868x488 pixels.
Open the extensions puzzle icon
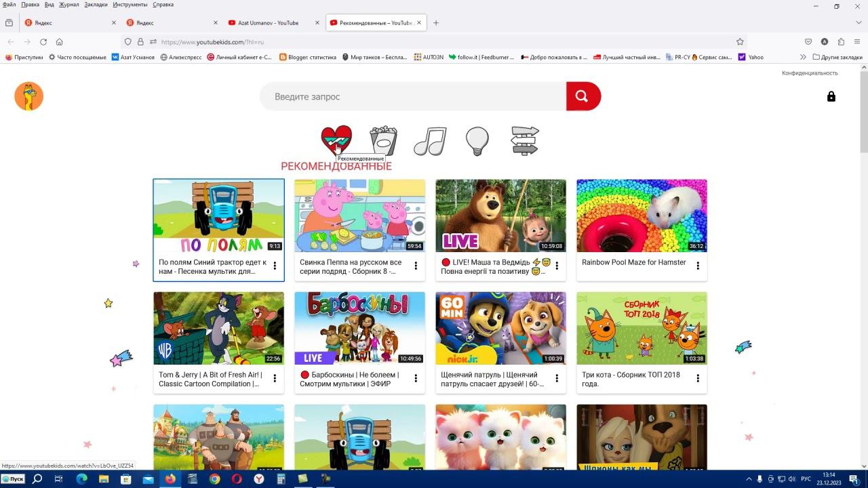[841, 42]
